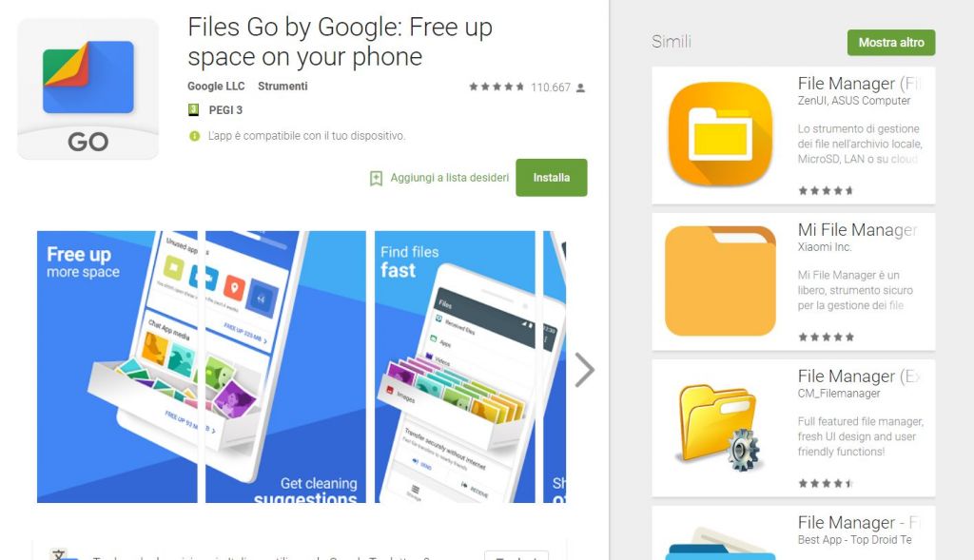The height and width of the screenshot is (560, 974).
Task: Click Aggiungi a lista desideri
Action: pyautogui.click(x=449, y=178)
